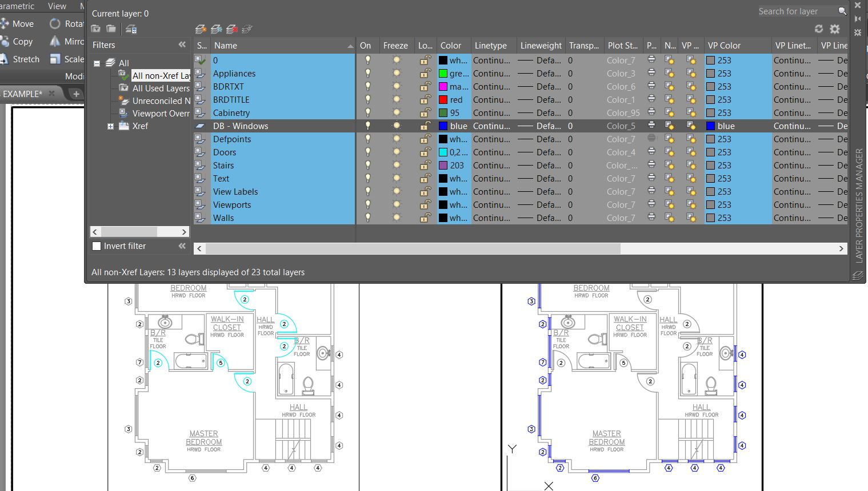This screenshot has width=868, height=491.
Task: Lock the Stairs layer
Action: pyautogui.click(x=425, y=166)
